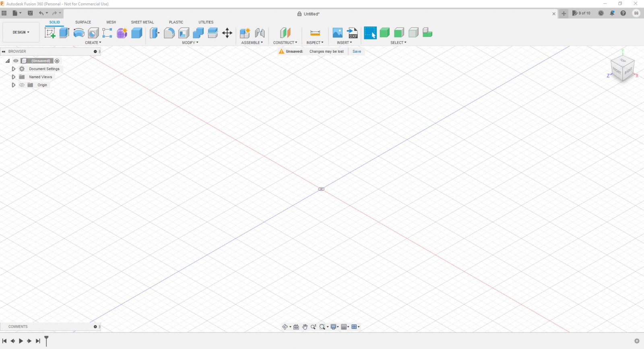Select the Press Pull tool
This screenshot has height=349, width=644.
(155, 33)
